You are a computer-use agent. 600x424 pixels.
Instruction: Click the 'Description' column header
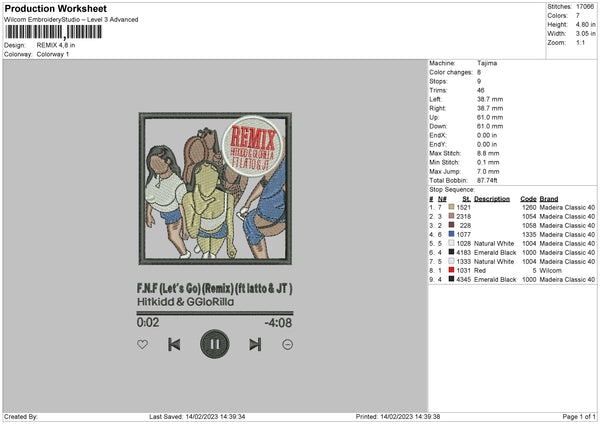(x=492, y=199)
